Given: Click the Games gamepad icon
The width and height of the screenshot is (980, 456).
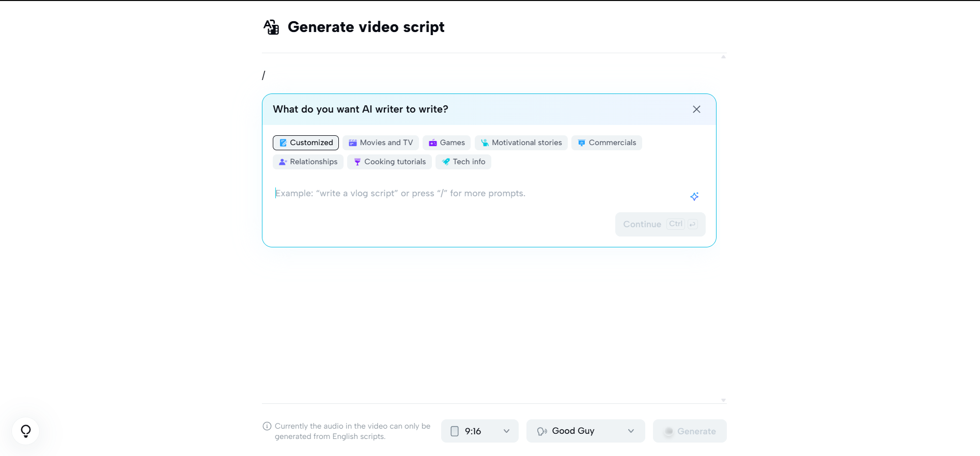Looking at the screenshot, I should 433,143.
